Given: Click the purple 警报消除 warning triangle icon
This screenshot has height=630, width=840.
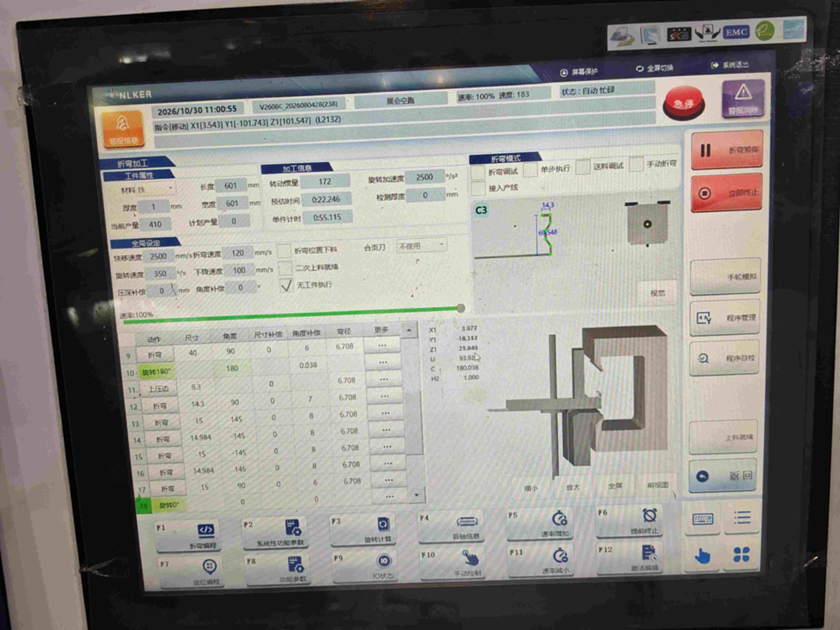Looking at the screenshot, I should click(743, 97).
